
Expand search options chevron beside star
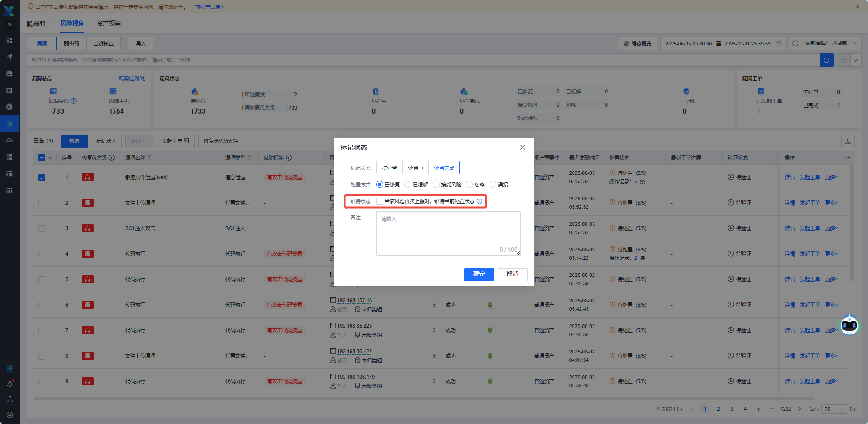point(855,60)
